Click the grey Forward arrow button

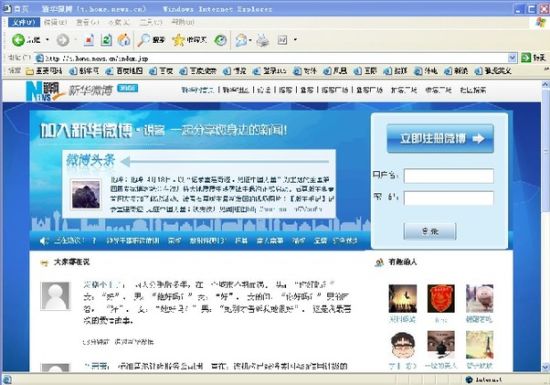[x=63, y=40]
